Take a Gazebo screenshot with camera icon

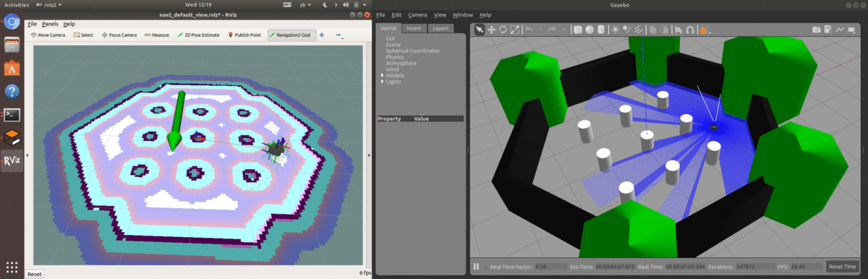[817, 30]
